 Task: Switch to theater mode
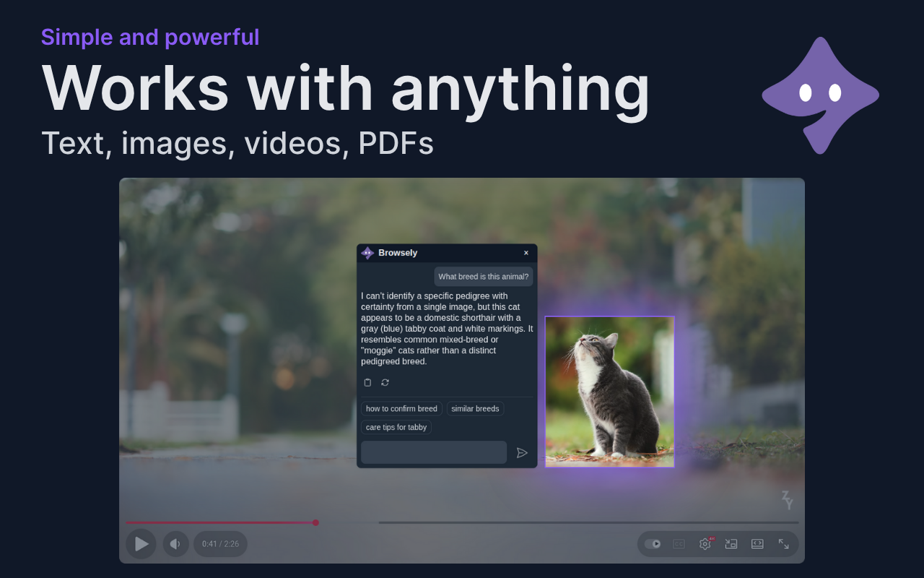[757, 544]
